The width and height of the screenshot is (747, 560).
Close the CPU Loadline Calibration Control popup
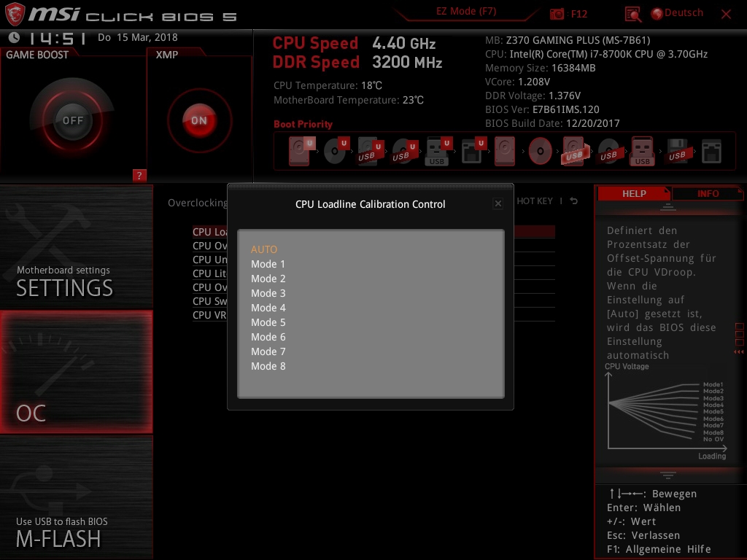(498, 204)
